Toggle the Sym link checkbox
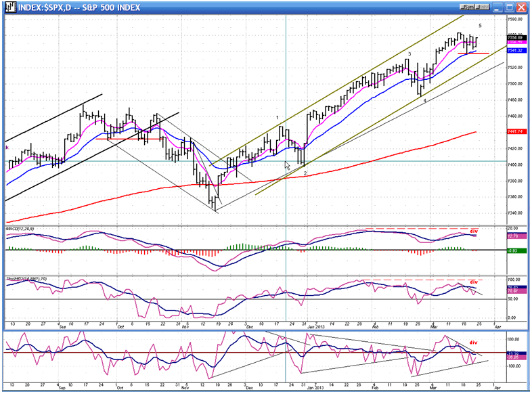Screen dimensions: 532x396 (468, 7)
